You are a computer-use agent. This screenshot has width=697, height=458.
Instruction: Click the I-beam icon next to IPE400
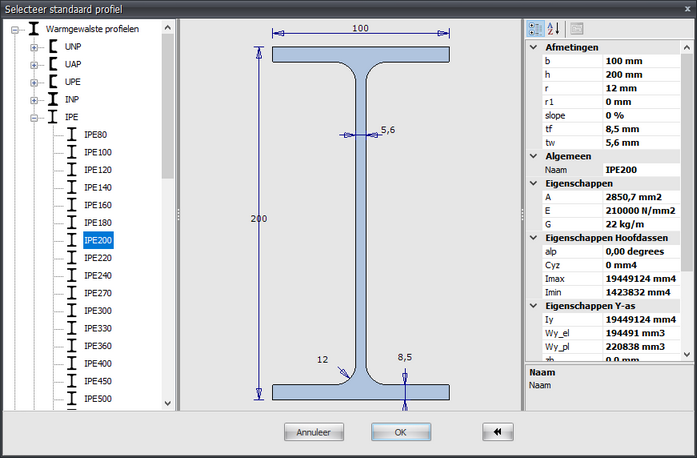pyautogui.click(x=72, y=363)
